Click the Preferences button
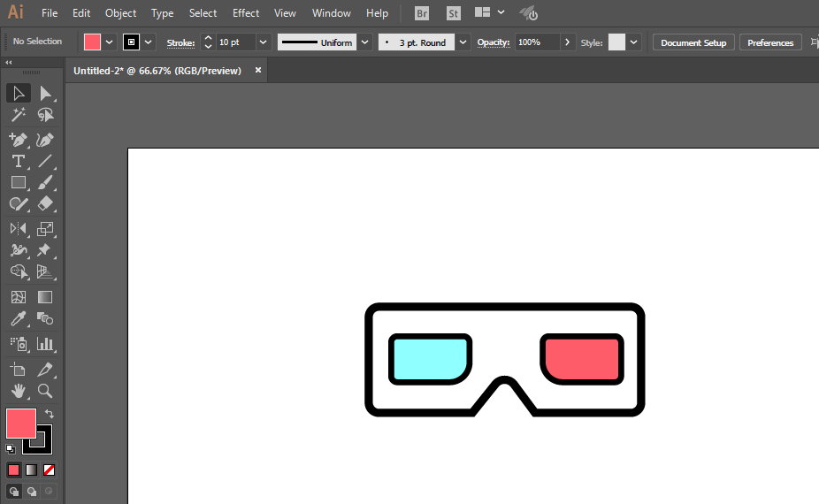 [769, 42]
